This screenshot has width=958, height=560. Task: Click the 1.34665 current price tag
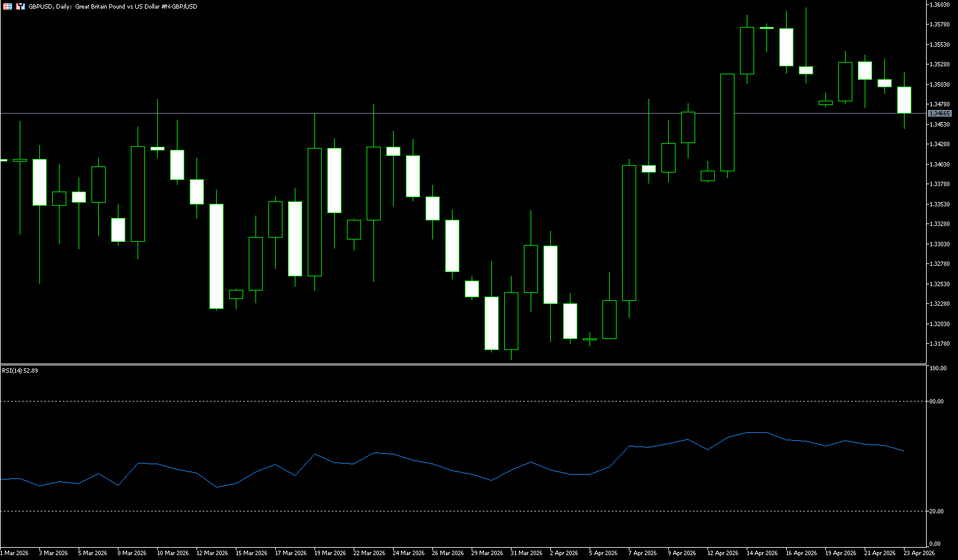click(940, 114)
